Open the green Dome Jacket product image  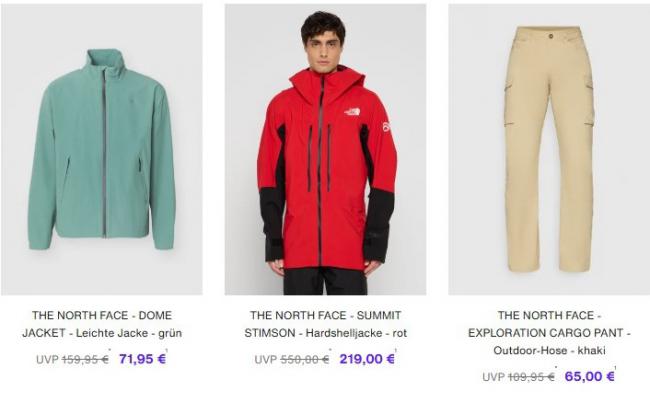(x=102, y=149)
